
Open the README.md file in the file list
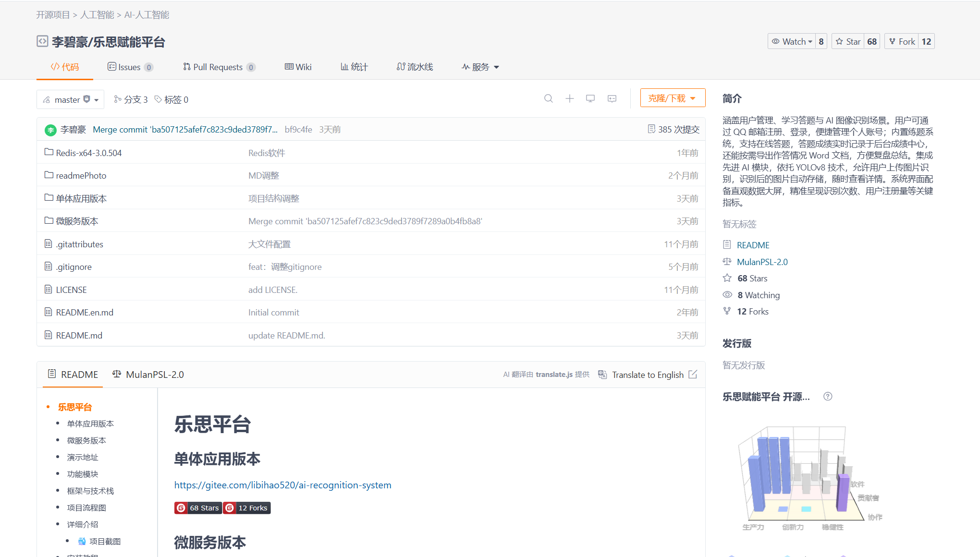click(x=78, y=335)
